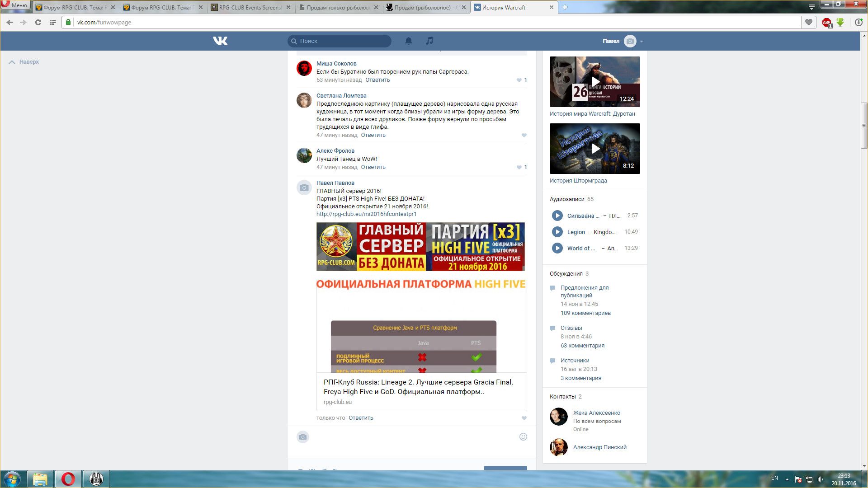
Task: Click Adblock extension icon in browser
Action: 826,22
